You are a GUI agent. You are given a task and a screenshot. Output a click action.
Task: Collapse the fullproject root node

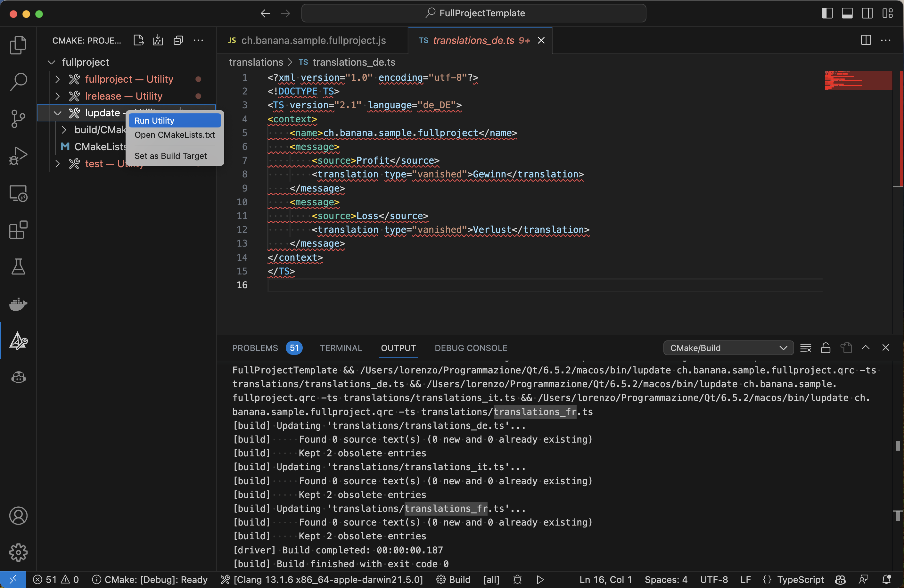click(52, 62)
